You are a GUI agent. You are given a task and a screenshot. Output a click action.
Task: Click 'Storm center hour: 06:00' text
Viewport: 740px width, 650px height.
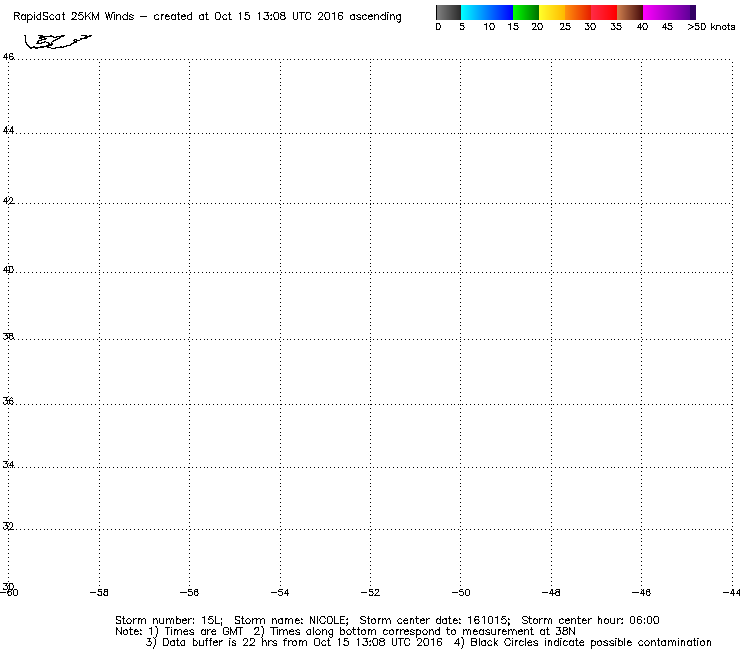tap(590, 620)
